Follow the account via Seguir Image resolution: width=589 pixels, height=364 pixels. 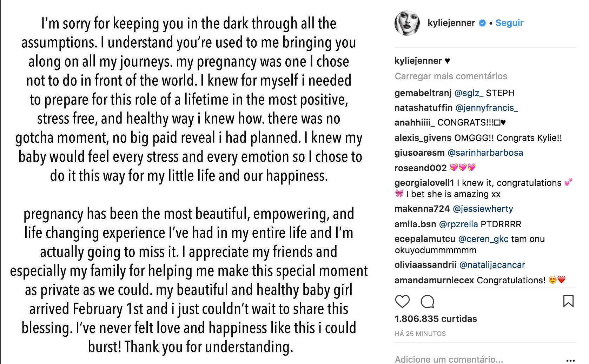pos(509,23)
